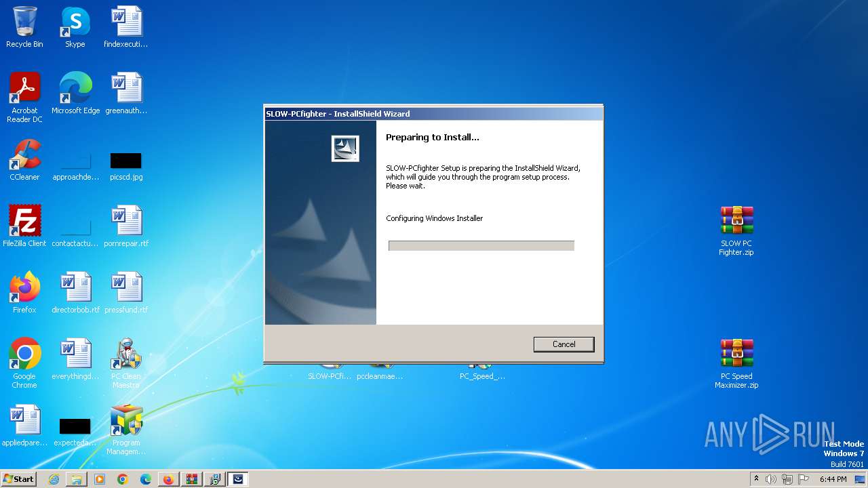Click the Configuring Windows Installer progress bar
Image resolution: width=868 pixels, height=488 pixels.
pos(481,245)
